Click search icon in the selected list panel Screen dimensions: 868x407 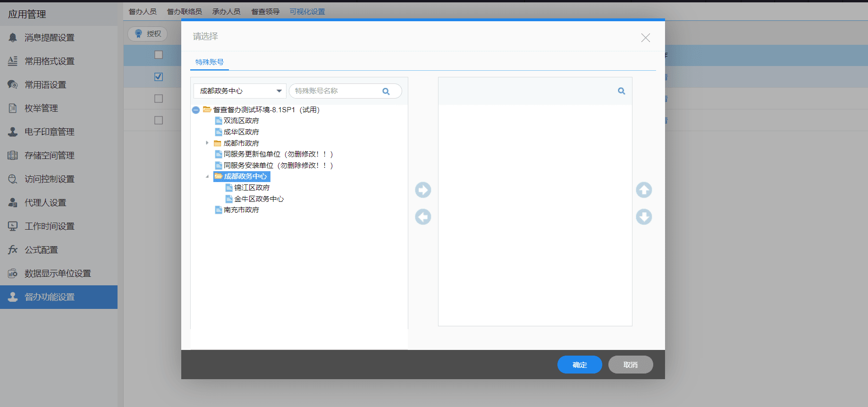(x=622, y=91)
